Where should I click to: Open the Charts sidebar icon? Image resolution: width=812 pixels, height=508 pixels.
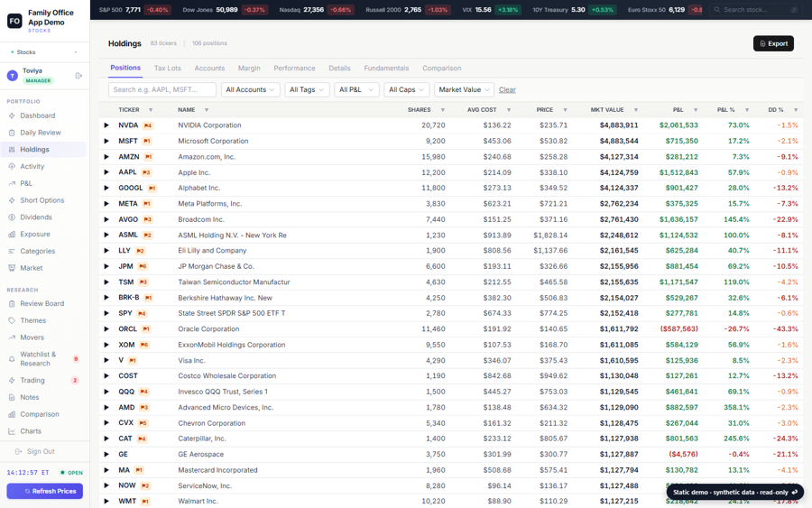12,430
